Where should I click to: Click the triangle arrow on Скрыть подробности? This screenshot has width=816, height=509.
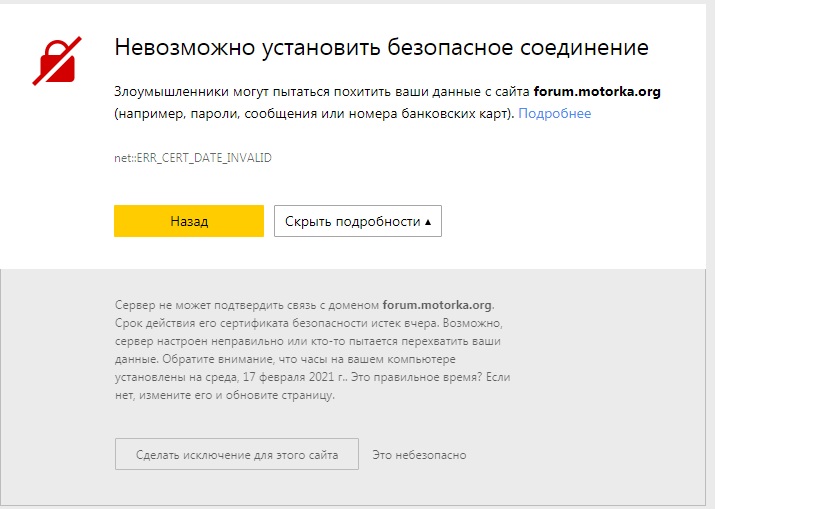[428, 221]
